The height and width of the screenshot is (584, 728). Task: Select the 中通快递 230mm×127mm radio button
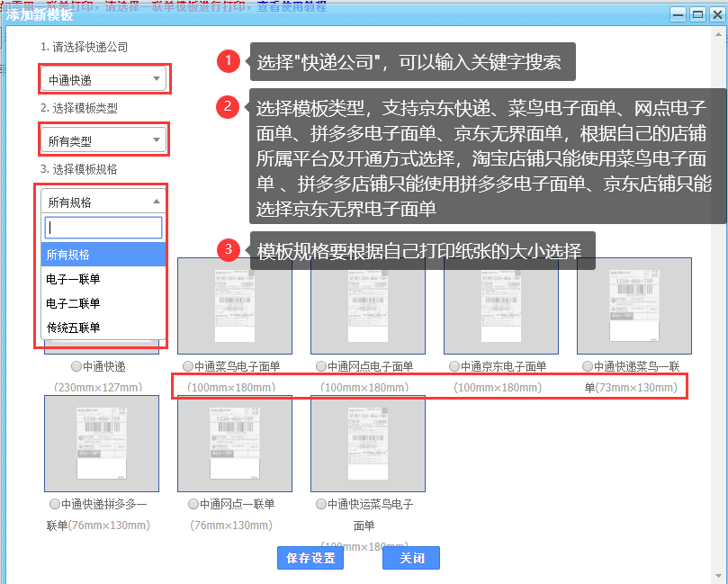tap(76, 366)
